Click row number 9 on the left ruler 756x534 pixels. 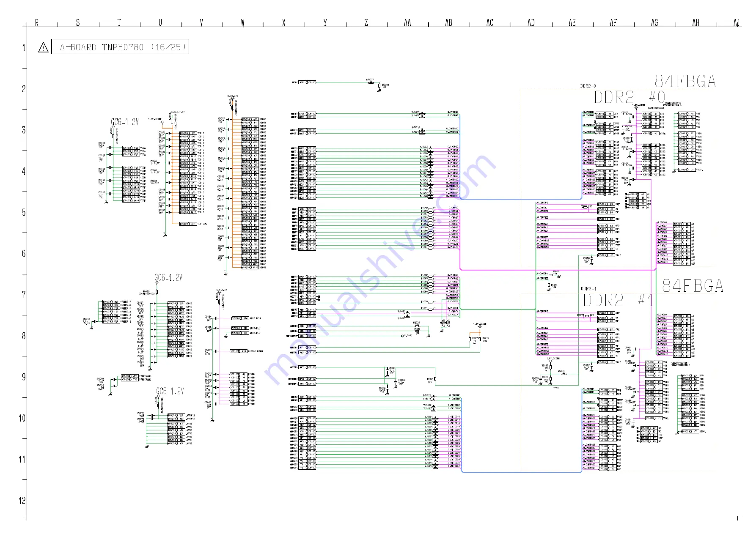pyautogui.click(x=24, y=377)
